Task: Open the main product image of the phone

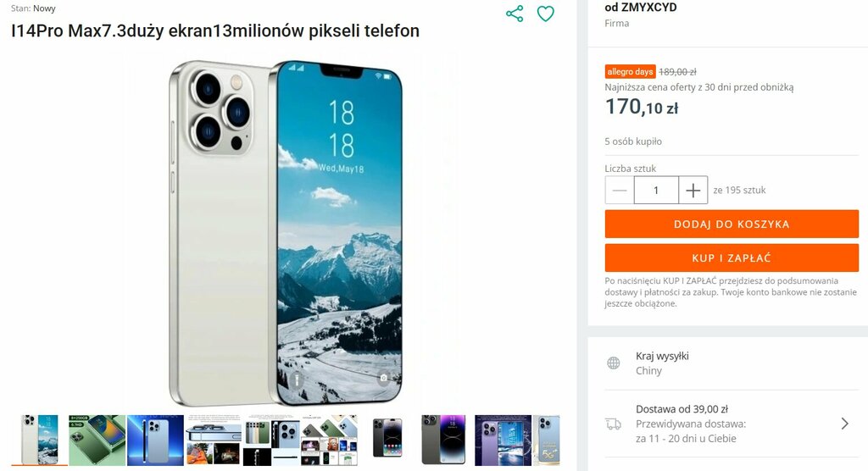Action: tap(286, 232)
